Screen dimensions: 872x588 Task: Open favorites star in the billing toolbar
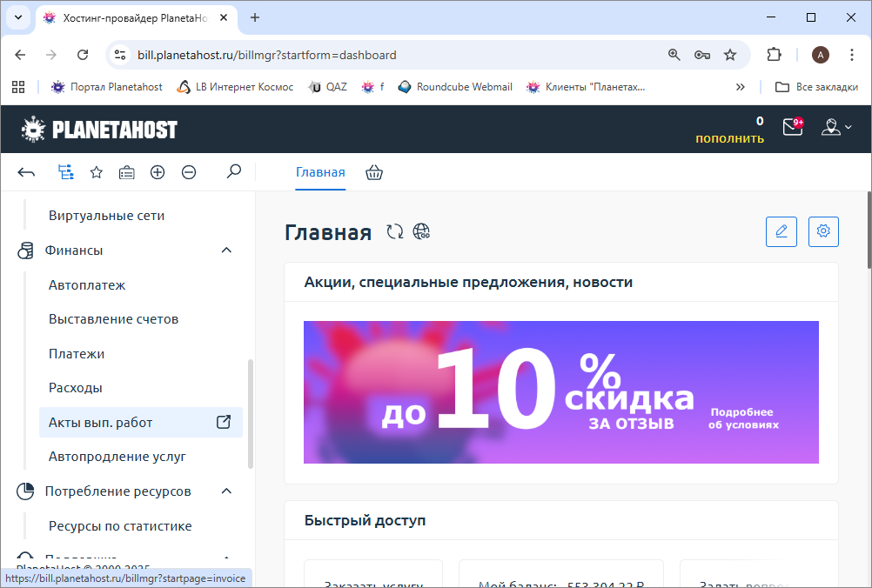(97, 172)
